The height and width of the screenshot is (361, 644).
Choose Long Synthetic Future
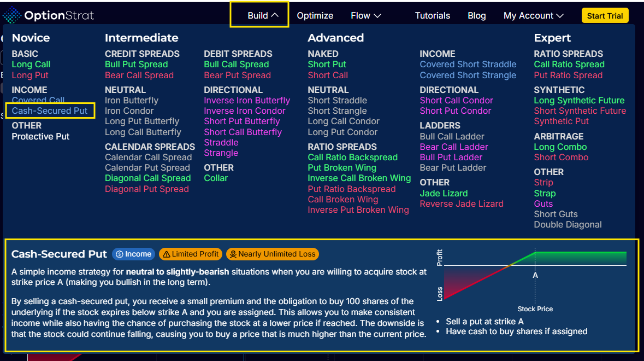click(x=579, y=100)
